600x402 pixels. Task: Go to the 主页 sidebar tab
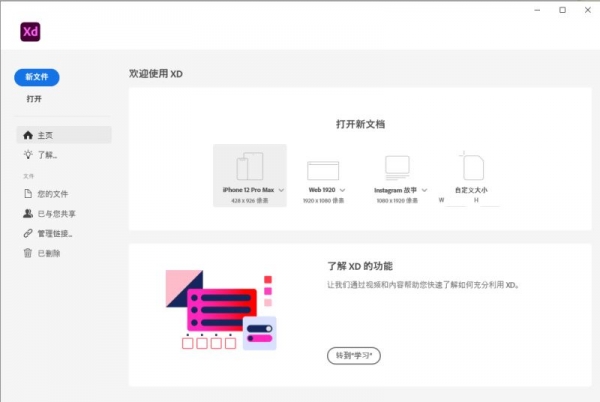pyautogui.click(x=64, y=135)
